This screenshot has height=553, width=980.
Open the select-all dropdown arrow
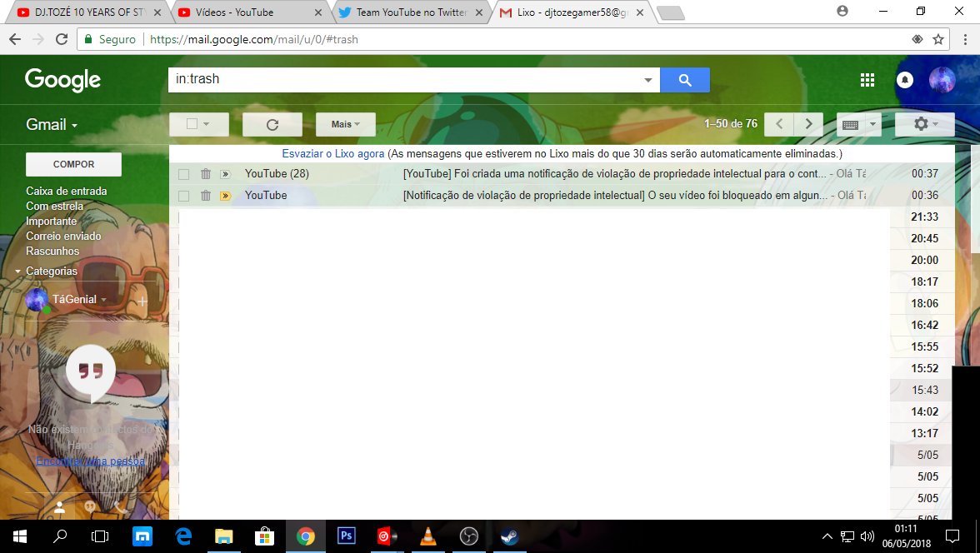point(207,124)
